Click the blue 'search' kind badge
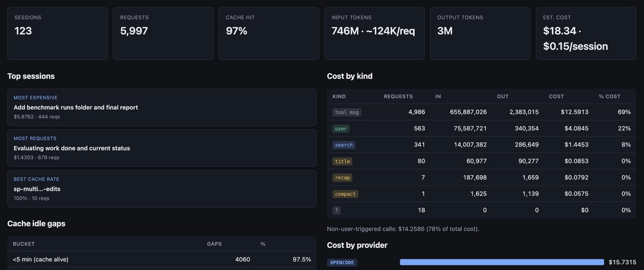This screenshot has width=644, height=270. point(344,145)
